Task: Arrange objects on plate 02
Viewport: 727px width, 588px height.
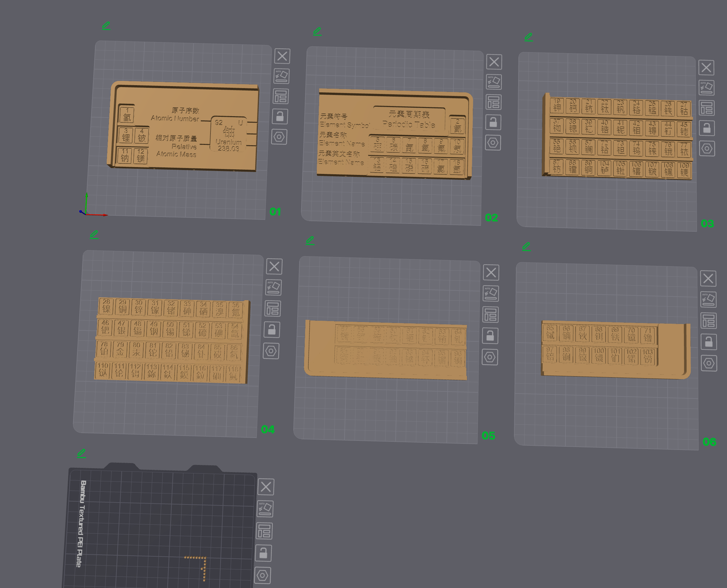Action: (x=494, y=102)
